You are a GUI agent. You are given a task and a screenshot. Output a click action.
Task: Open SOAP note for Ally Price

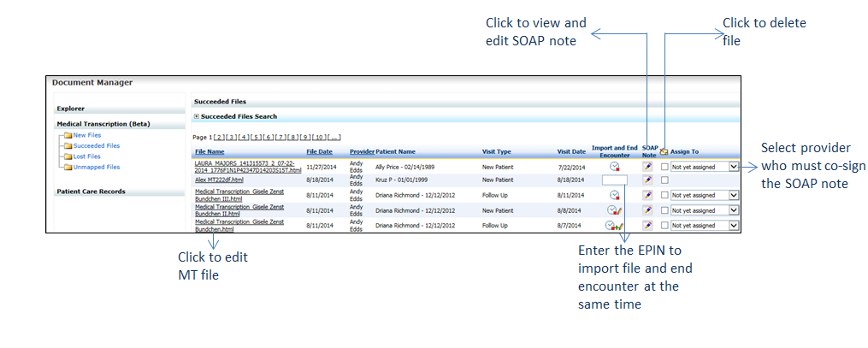(647, 167)
